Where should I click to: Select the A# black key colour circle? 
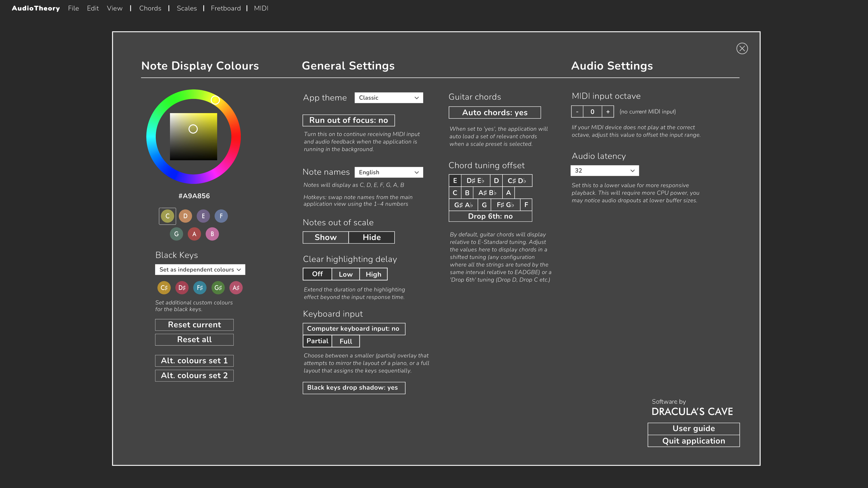click(236, 287)
